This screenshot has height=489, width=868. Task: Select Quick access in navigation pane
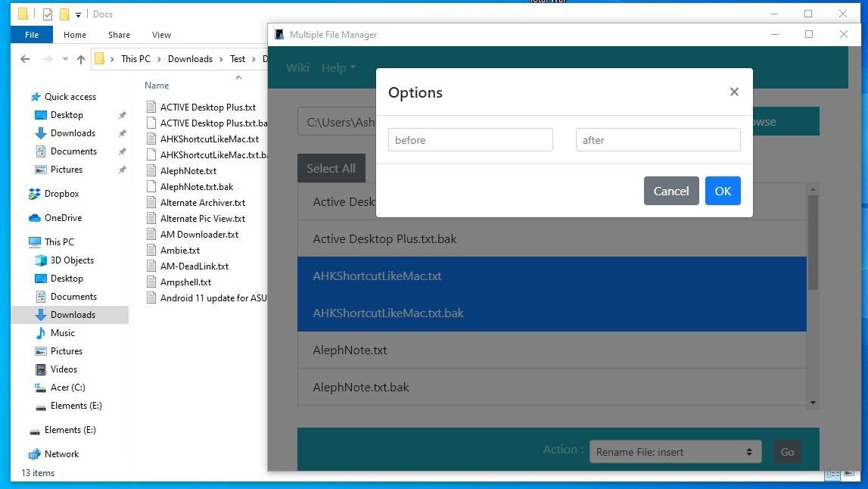click(70, 97)
